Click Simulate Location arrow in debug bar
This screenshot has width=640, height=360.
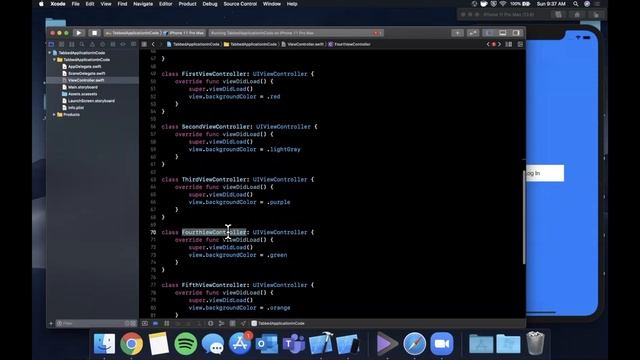tap(243, 323)
